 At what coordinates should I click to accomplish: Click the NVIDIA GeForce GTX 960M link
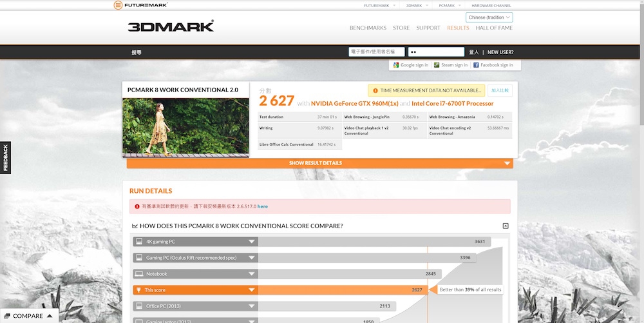point(354,104)
